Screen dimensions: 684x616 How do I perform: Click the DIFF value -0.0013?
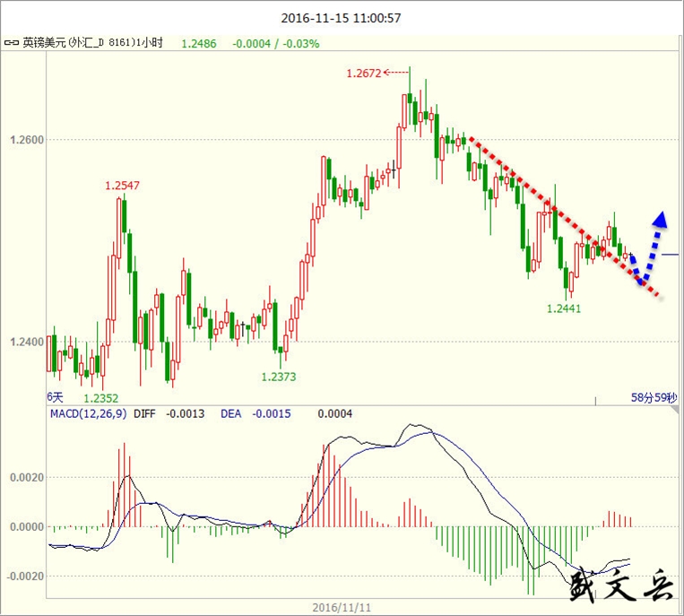[185, 413]
